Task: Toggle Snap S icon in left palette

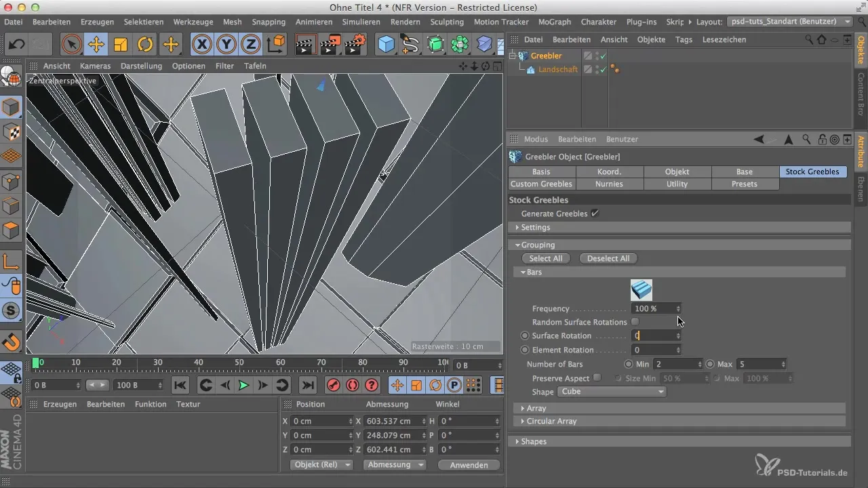Action: (12, 310)
